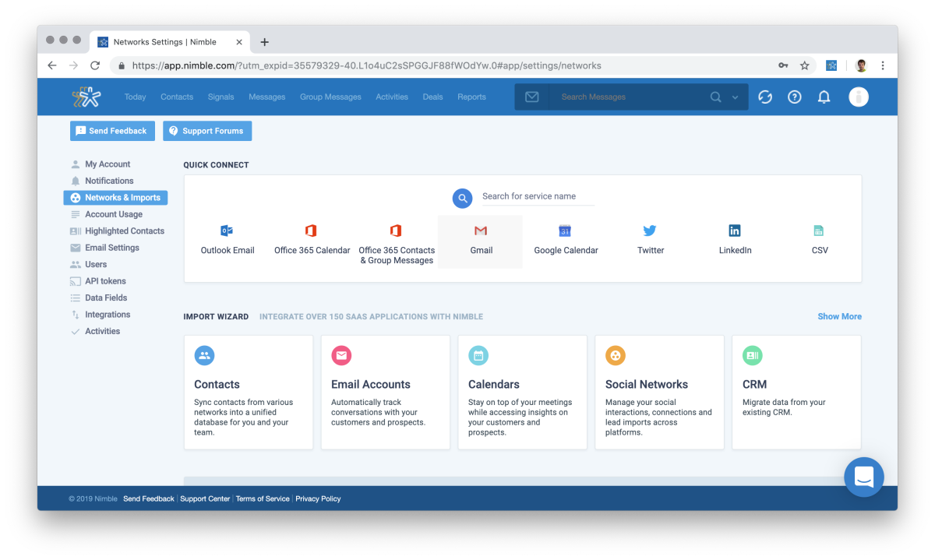Connect the Twitter service
The image size is (935, 560).
coord(650,241)
